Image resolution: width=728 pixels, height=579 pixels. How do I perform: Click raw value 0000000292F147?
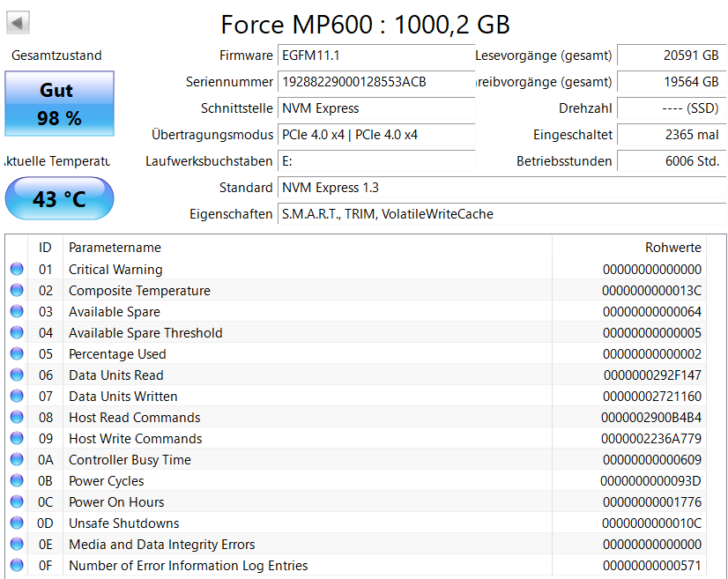coord(652,375)
